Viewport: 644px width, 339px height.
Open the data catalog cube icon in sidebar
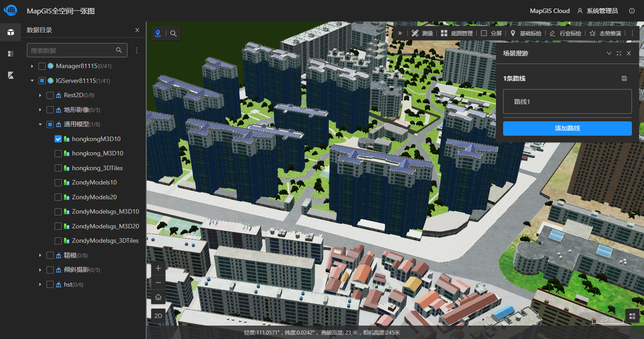tap(11, 32)
